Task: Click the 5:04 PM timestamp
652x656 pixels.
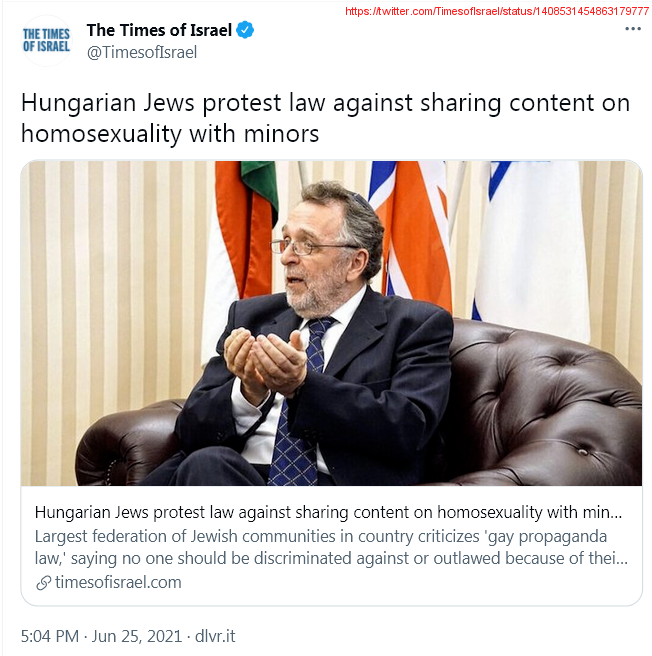Action: tap(50, 636)
